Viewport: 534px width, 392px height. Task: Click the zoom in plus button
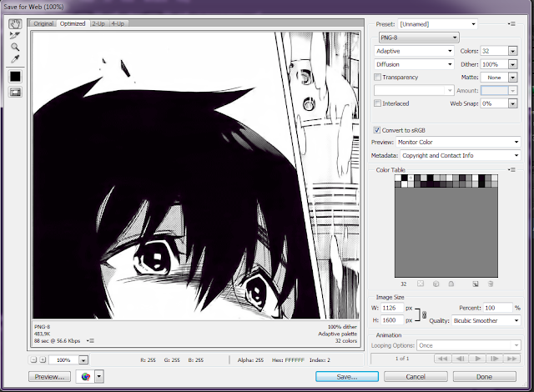(43, 359)
